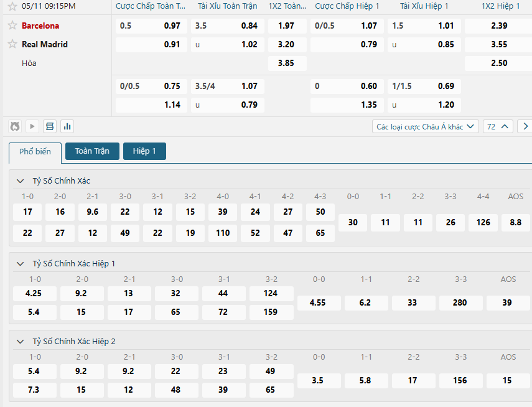Viewport: 532px width, 407px height.
Task: Select full-match 0-0 correct score at 30
Action: [353, 223]
